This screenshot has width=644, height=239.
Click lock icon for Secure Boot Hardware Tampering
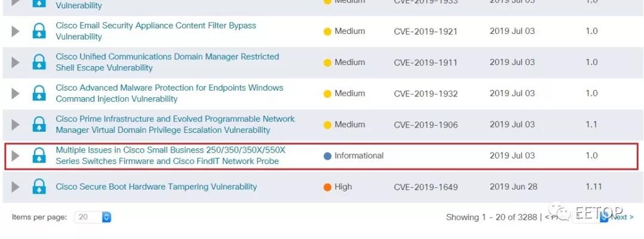(39, 187)
